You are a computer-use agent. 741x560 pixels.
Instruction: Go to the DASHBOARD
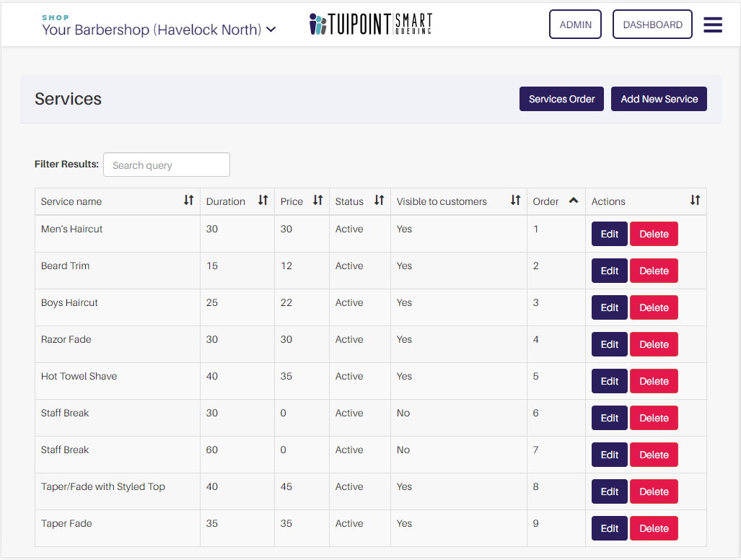point(652,24)
